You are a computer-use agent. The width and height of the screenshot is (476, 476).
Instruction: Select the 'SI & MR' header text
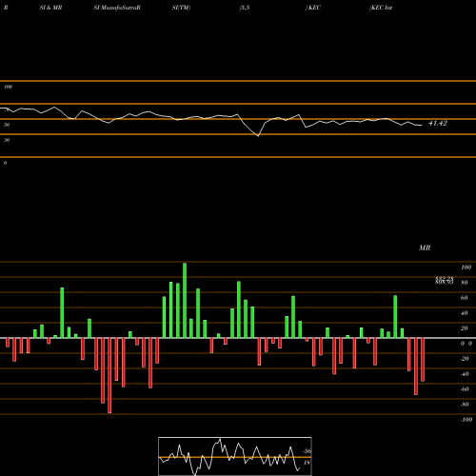(x=50, y=8)
